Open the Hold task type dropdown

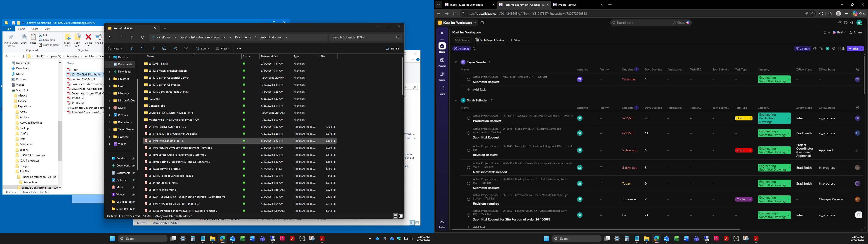coord(744,118)
